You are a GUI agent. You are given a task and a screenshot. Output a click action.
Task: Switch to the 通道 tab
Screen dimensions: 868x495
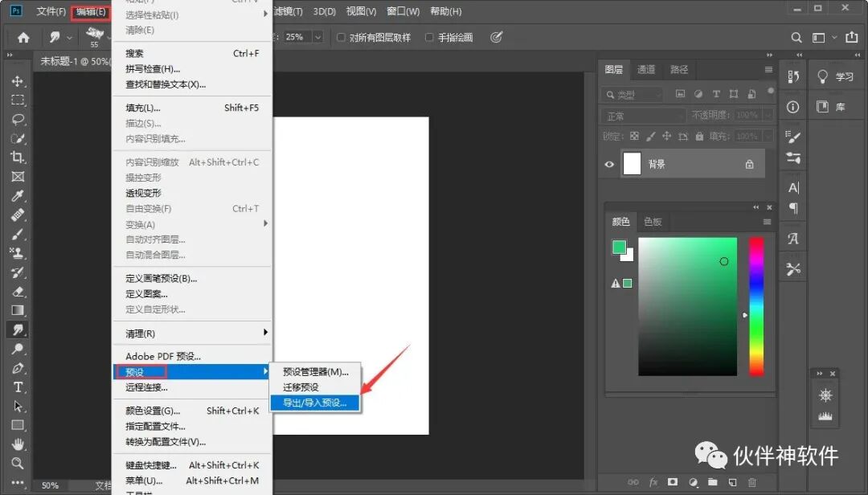coord(646,70)
